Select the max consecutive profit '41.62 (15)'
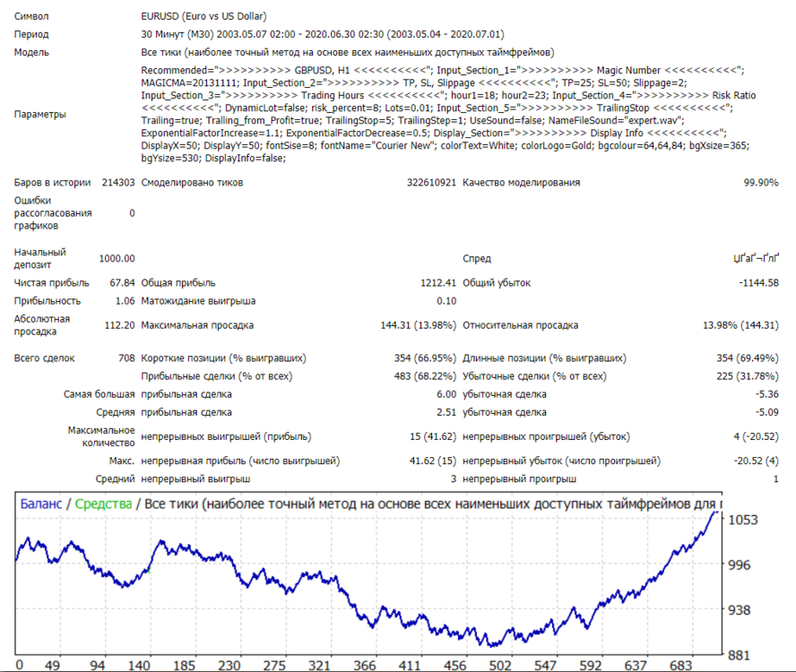 point(433,461)
